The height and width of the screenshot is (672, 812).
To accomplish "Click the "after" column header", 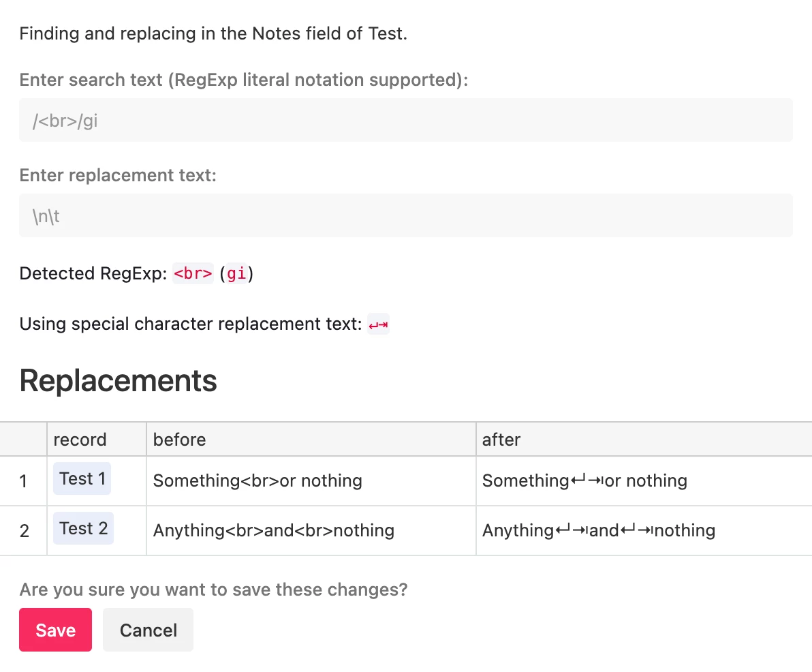I will [x=501, y=440].
